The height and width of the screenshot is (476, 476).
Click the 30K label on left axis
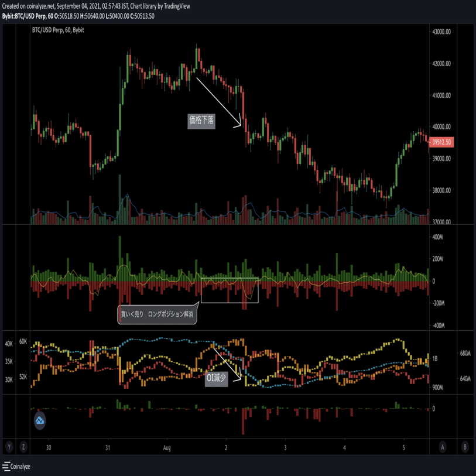[x=9, y=379]
